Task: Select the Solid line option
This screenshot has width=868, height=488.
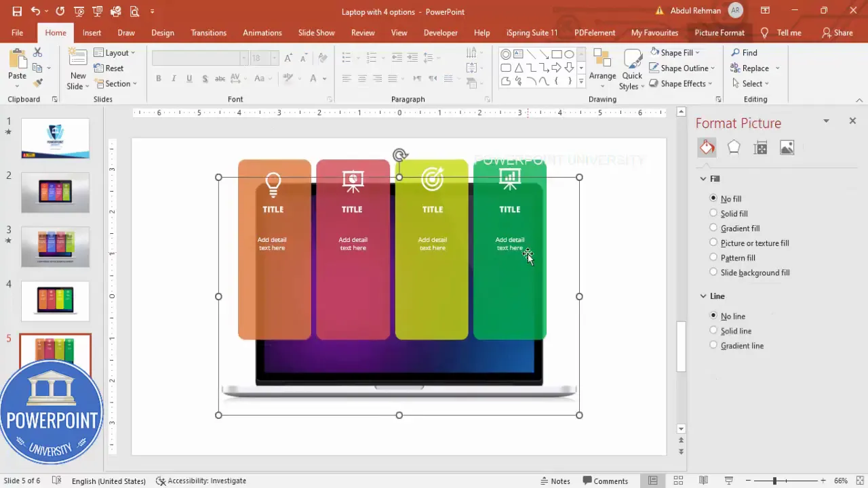Action: click(x=713, y=331)
